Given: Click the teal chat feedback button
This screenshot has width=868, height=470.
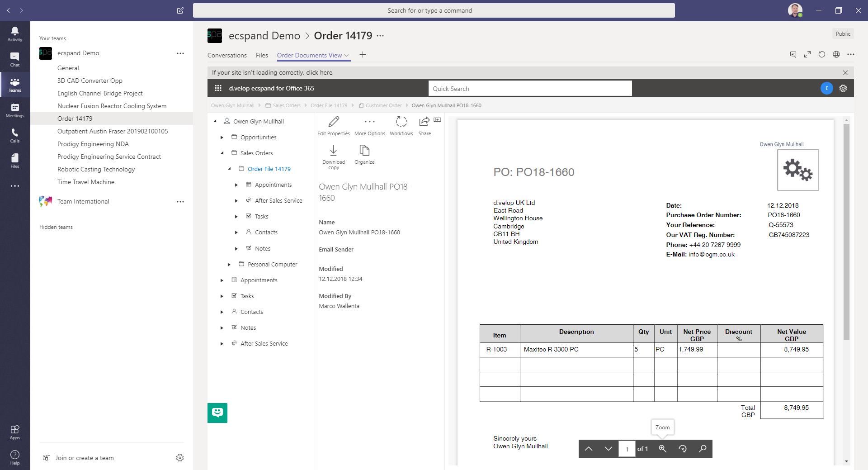Looking at the screenshot, I should (217, 413).
